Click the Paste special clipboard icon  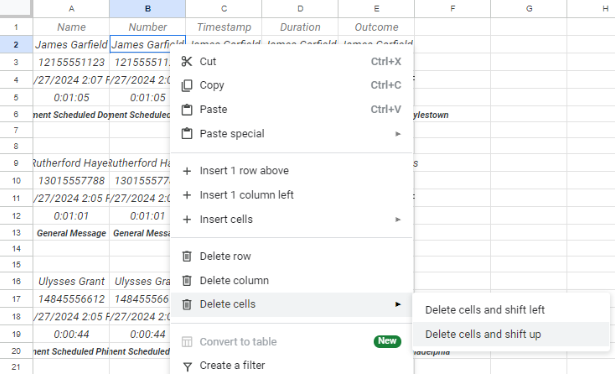187,134
